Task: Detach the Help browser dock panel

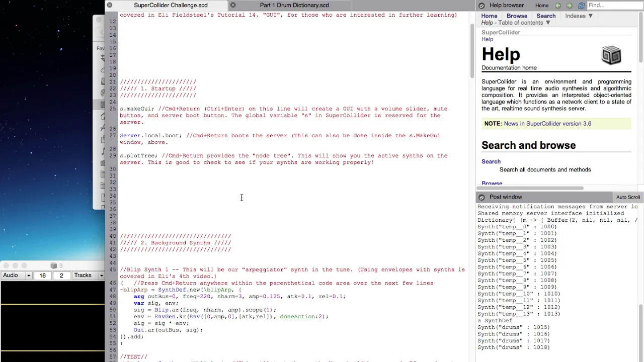Action: click(x=481, y=6)
